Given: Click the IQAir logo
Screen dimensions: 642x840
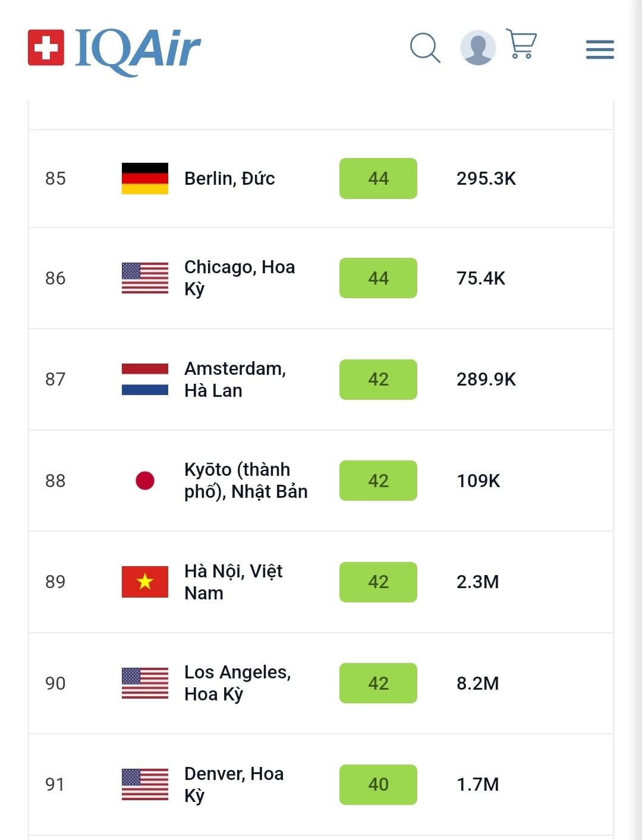Looking at the screenshot, I should tap(115, 49).
